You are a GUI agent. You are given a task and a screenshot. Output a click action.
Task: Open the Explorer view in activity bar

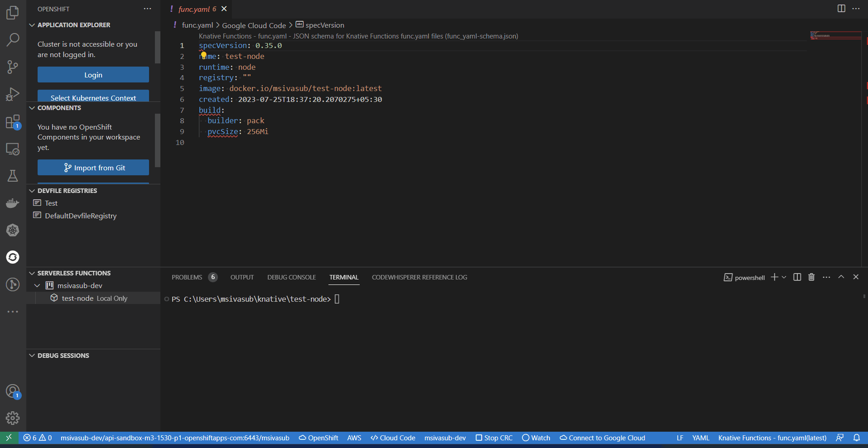coord(13,13)
